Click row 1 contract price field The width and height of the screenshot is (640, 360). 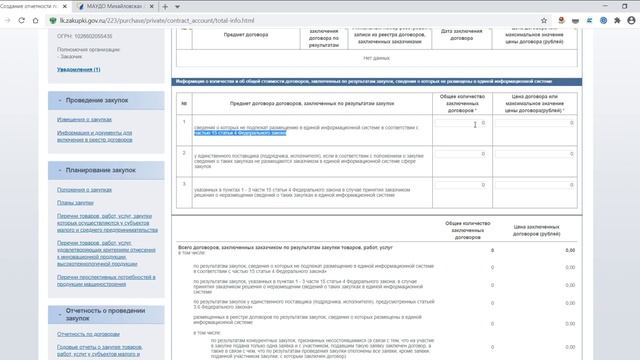(x=535, y=123)
